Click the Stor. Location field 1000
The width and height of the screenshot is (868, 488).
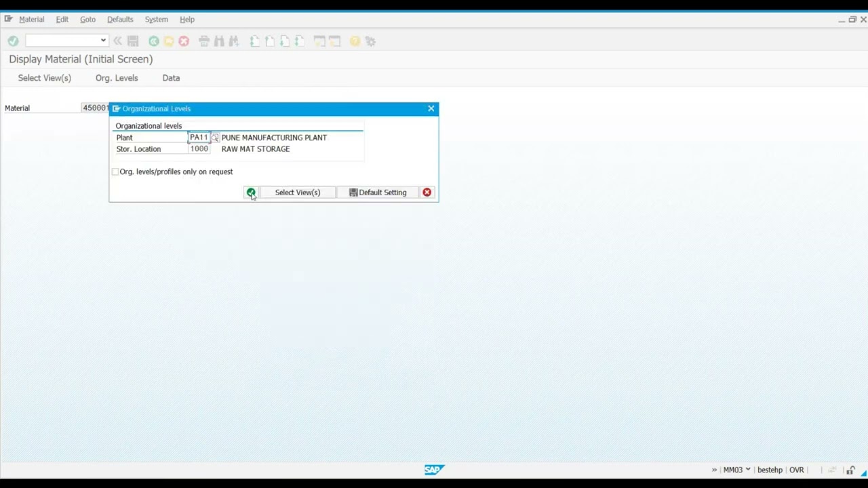click(x=199, y=149)
